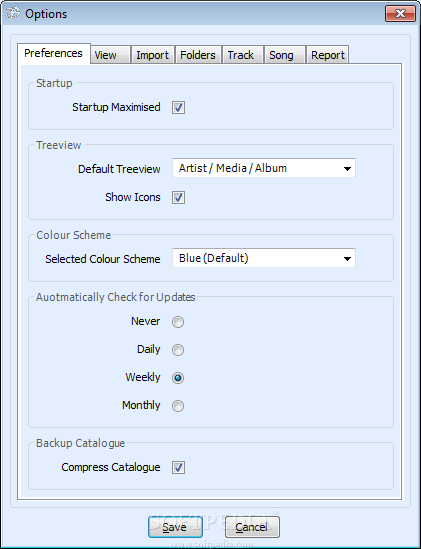421x549 pixels.
Task: Toggle the Show Icons checkbox
Action: click(178, 197)
